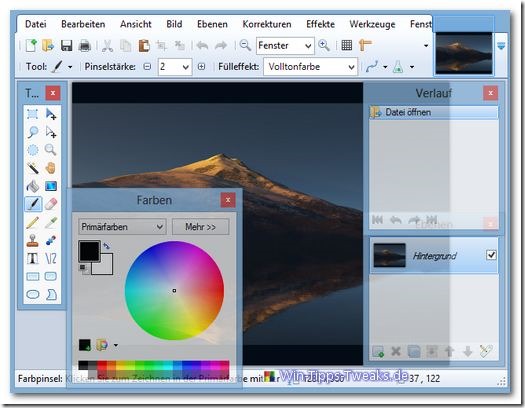
Task: Click the Mehr >> button
Action: pos(201,227)
